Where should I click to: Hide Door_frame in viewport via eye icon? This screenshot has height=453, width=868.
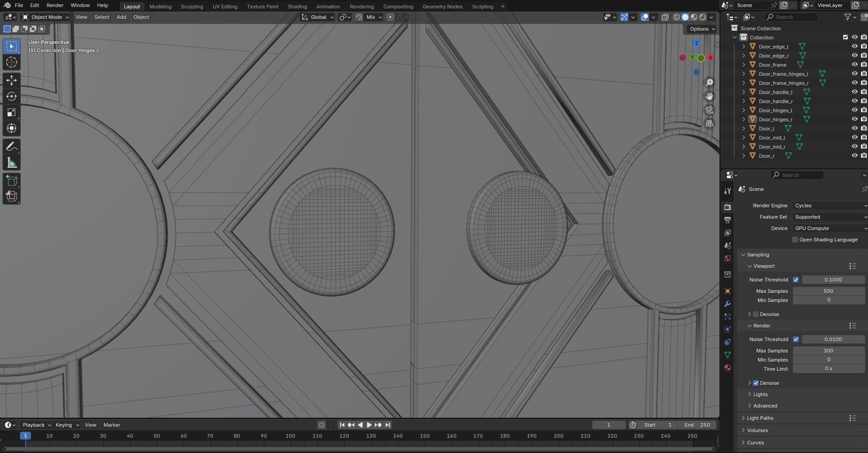[x=854, y=65]
